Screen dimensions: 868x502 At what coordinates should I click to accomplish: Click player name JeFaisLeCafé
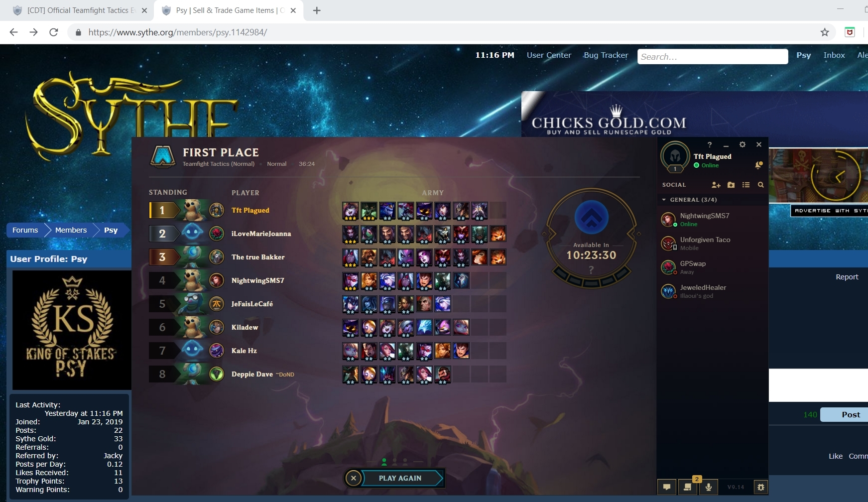pyautogui.click(x=252, y=304)
